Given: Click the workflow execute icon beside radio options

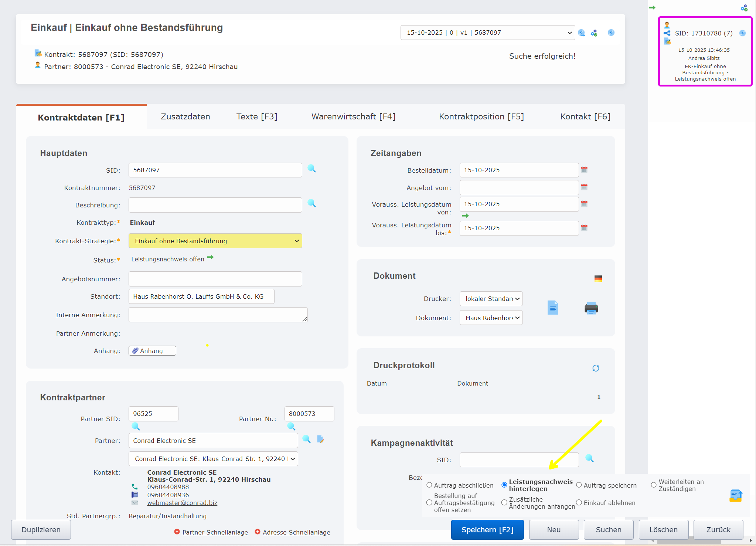Looking at the screenshot, I should tap(736, 495).
